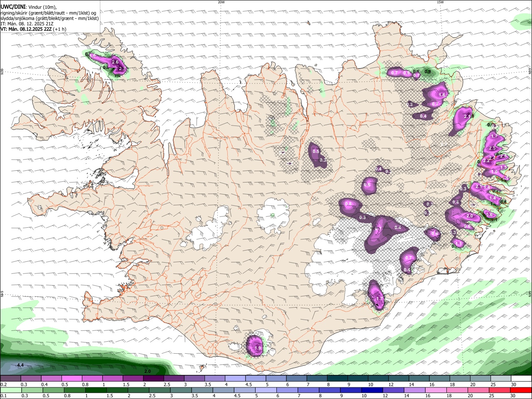The image size is (532, 399).
Task: Click the 'VT: Mán. 08.12.2025 22Z' valid time
Action: (x=26, y=29)
